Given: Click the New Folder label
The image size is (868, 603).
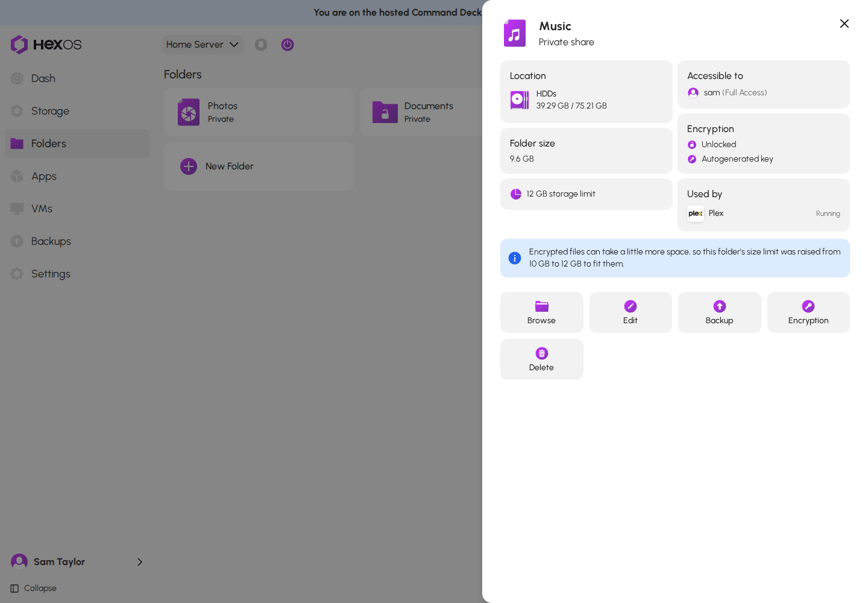Looking at the screenshot, I should pos(229,166).
